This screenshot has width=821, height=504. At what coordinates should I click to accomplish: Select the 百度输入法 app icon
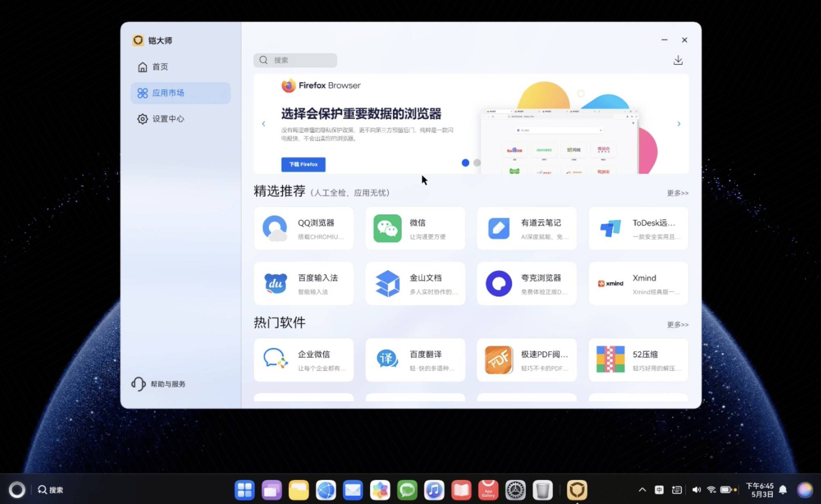pyautogui.click(x=275, y=284)
